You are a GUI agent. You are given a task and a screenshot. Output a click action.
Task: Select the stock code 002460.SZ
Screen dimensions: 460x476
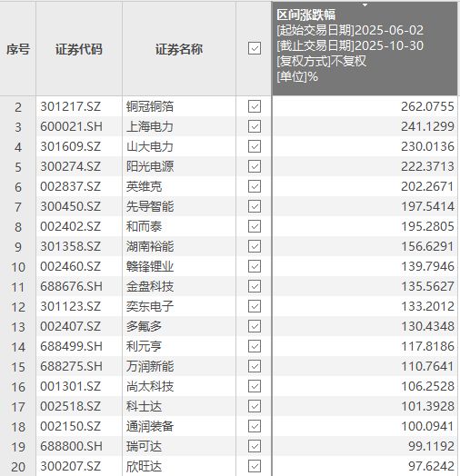click(71, 266)
